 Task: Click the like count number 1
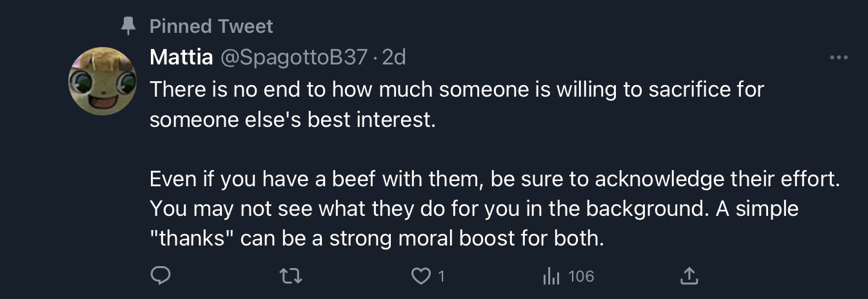point(442,276)
